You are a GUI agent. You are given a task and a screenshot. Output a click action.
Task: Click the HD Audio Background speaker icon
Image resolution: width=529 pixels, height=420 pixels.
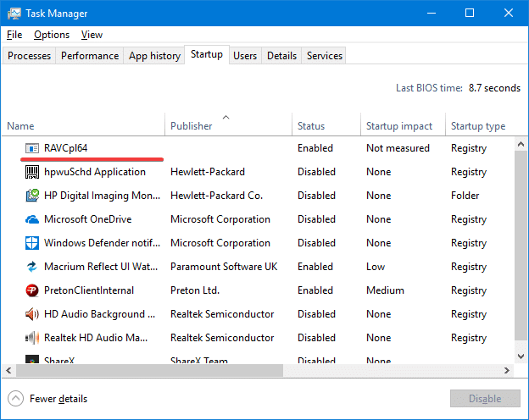click(x=32, y=314)
